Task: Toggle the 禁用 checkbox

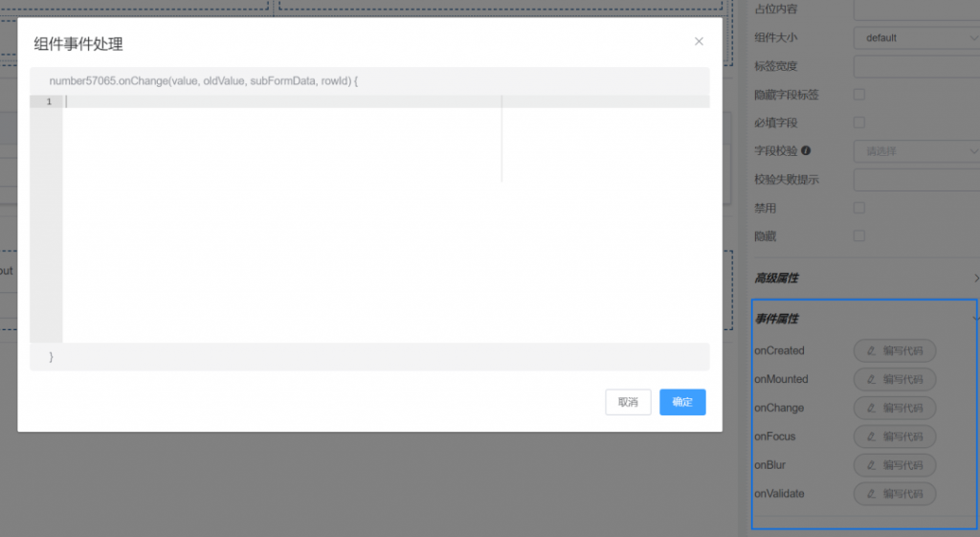Action: (x=859, y=208)
